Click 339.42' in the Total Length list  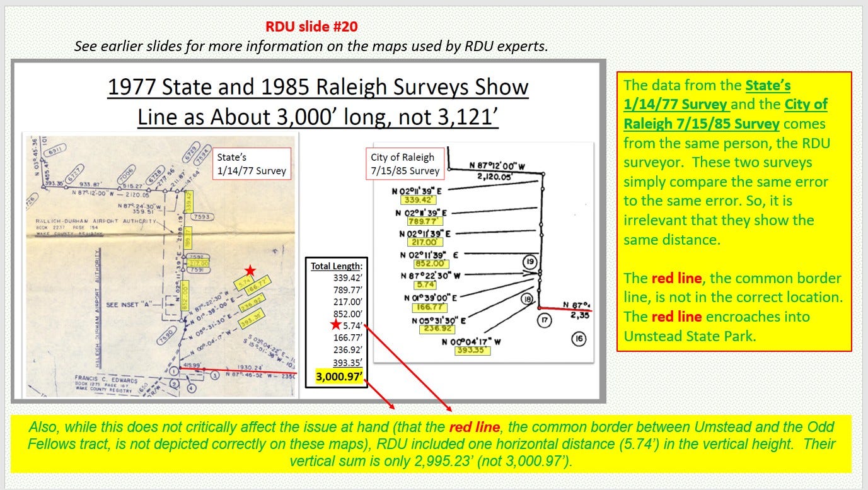(x=348, y=277)
